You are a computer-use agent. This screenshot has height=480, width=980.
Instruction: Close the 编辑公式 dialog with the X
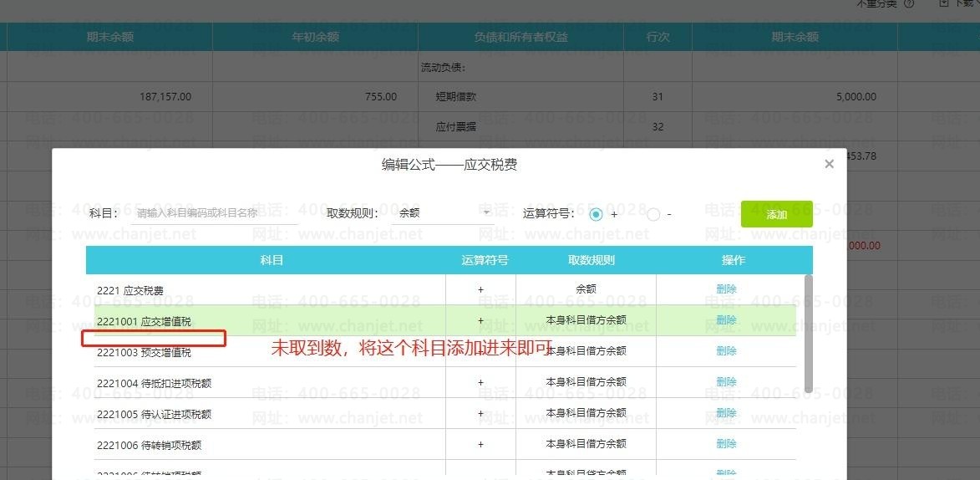click(x=829, y=164)
